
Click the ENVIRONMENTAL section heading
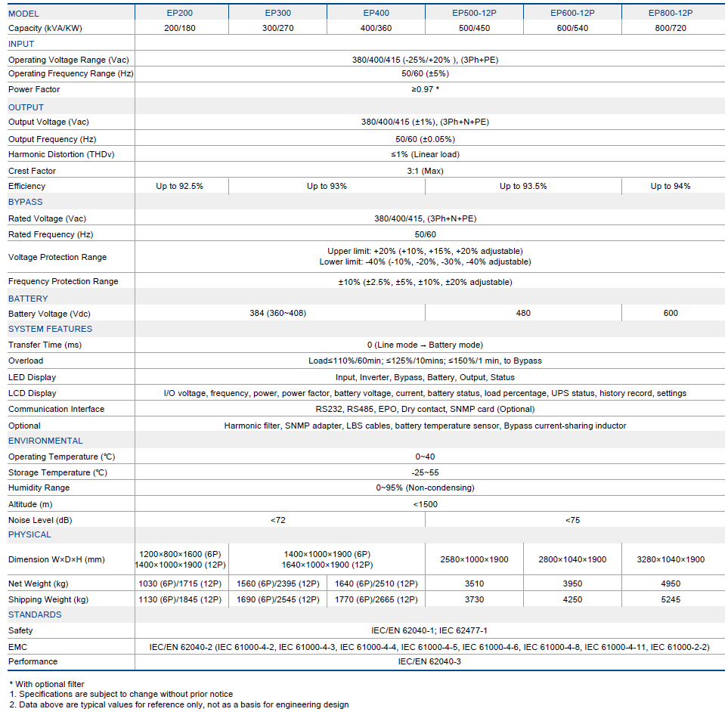(45, 441)
